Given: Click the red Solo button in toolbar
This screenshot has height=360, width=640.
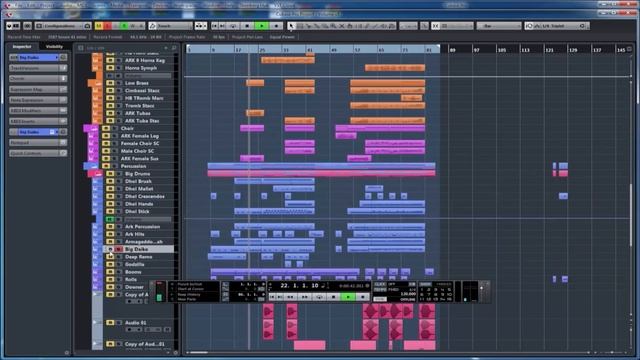Looking at the screenshot, I should tap(107, 26).
